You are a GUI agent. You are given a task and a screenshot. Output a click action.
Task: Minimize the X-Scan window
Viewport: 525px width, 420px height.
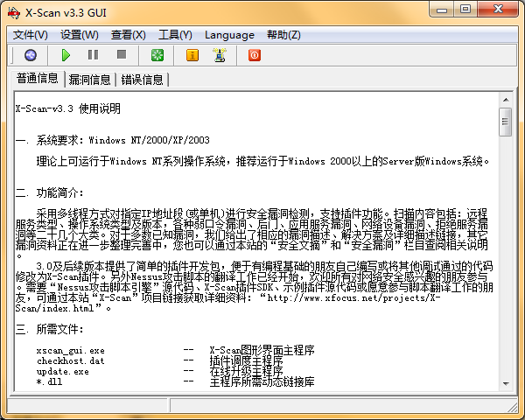click(442, 10)
